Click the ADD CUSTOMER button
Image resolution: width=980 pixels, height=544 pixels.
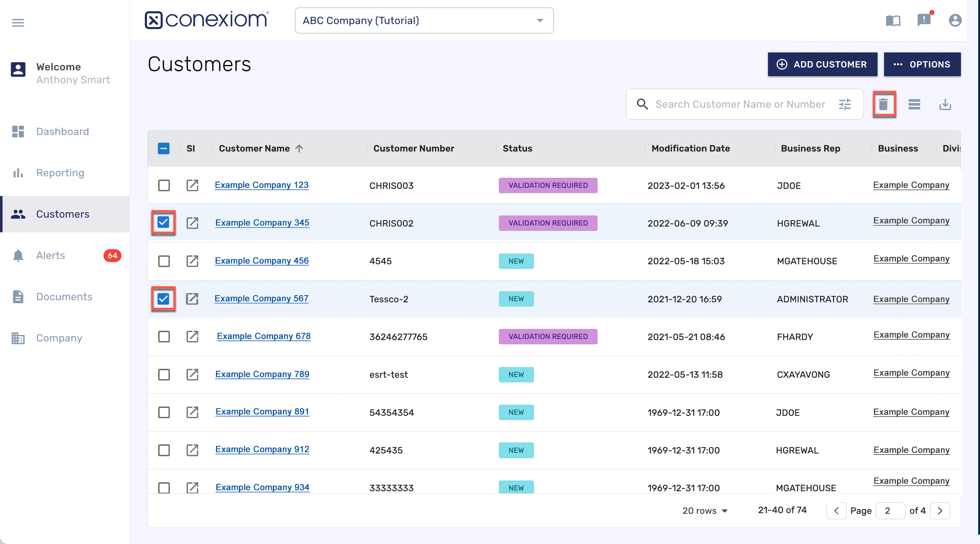[822, 64]
